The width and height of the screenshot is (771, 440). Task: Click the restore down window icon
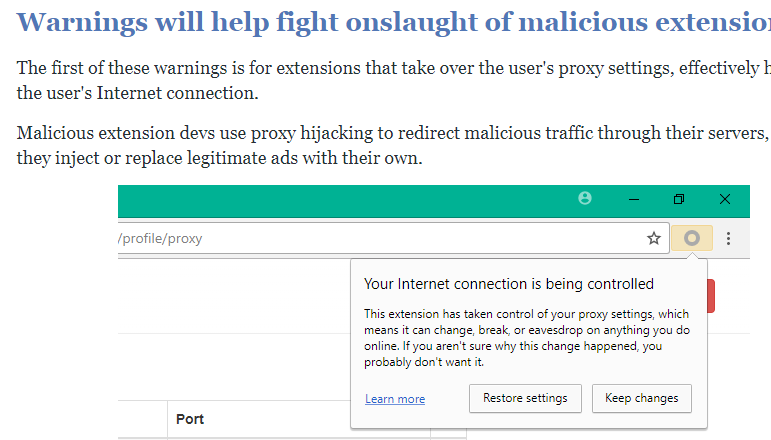pyautogui.click(x=679, y=199)
